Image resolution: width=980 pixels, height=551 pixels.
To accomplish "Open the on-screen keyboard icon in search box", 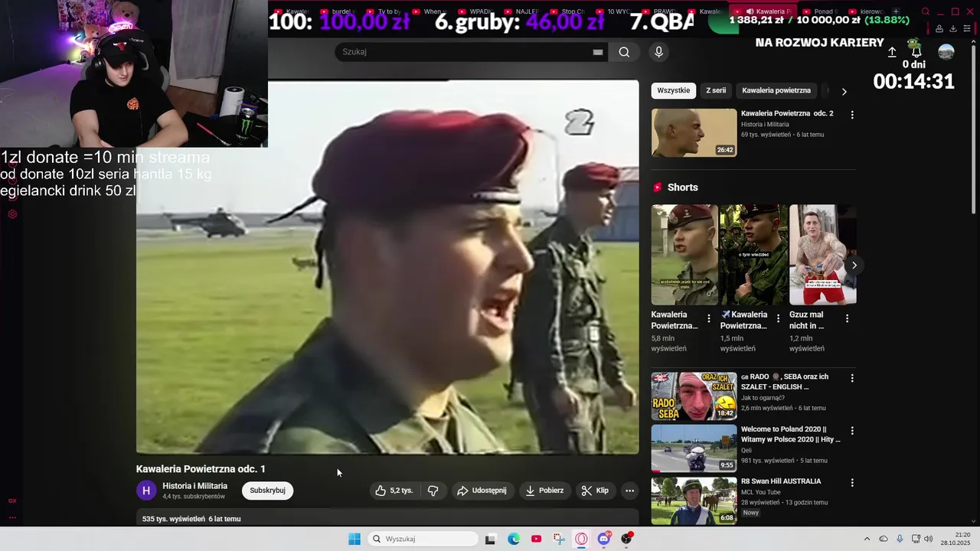I will tap(598, 52).
